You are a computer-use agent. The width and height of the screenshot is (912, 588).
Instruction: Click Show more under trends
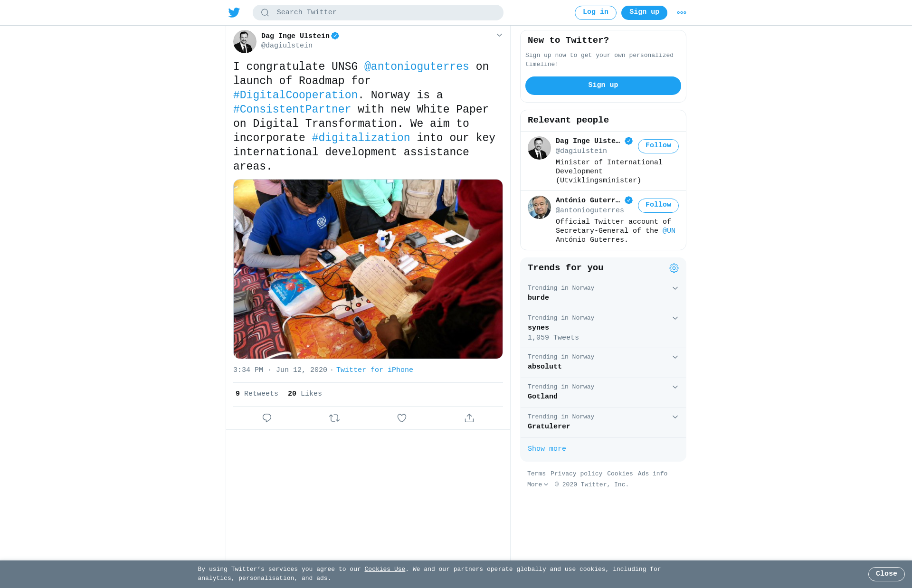547,449
